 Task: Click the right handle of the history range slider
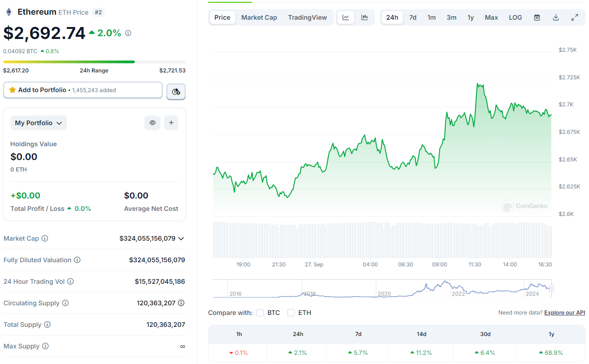pos(552,288)
